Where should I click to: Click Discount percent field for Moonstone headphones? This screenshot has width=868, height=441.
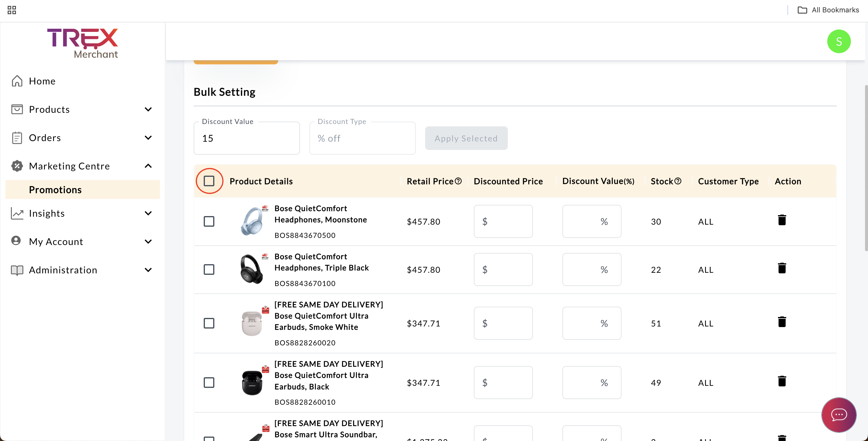pyautogui.click(x=592, y=221)
